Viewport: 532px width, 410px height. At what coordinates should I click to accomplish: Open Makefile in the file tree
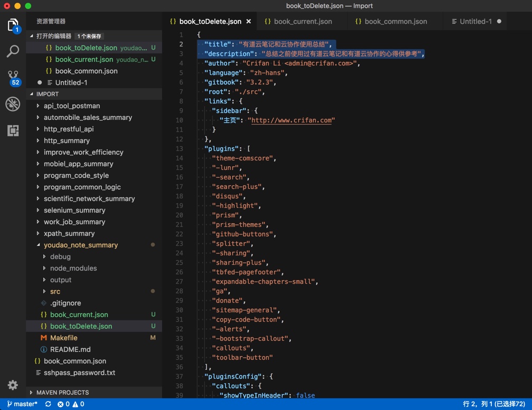pyautogui.click(x=64, y=338)
